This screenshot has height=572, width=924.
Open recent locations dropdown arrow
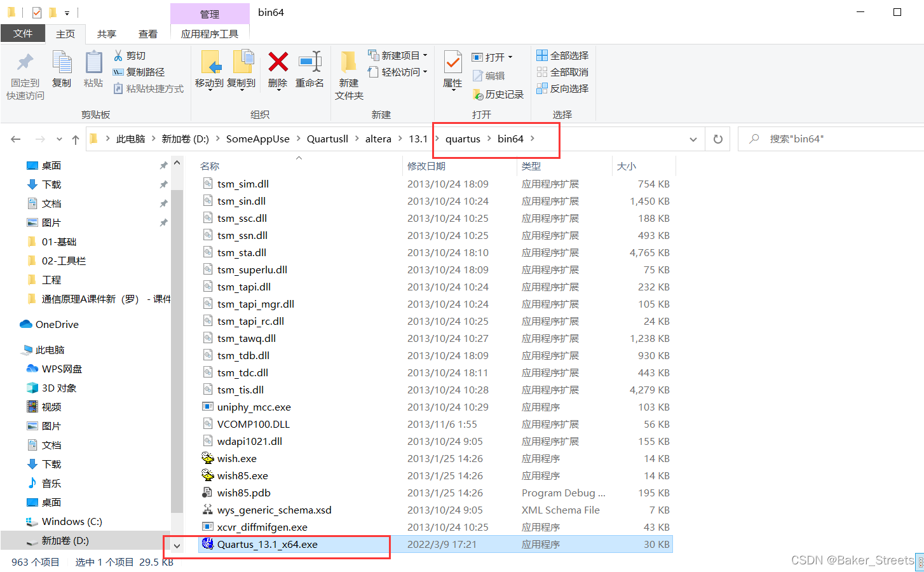[x=59, y=139]
